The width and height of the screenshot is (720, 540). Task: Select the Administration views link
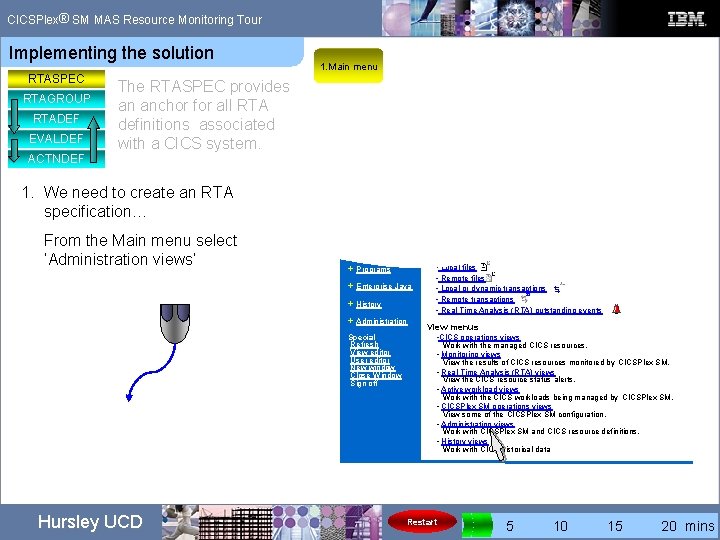tap(477, 424)
